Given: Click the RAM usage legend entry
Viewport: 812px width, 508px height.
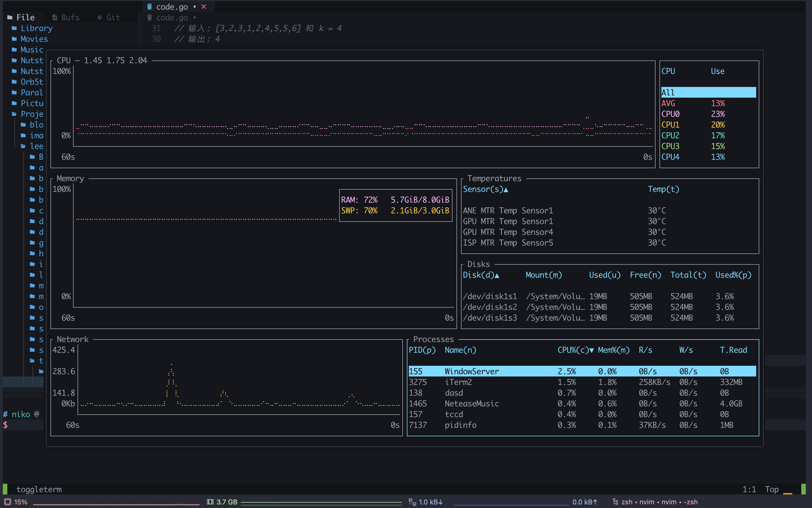Looking at the screenshot, I should coord(395,200).
